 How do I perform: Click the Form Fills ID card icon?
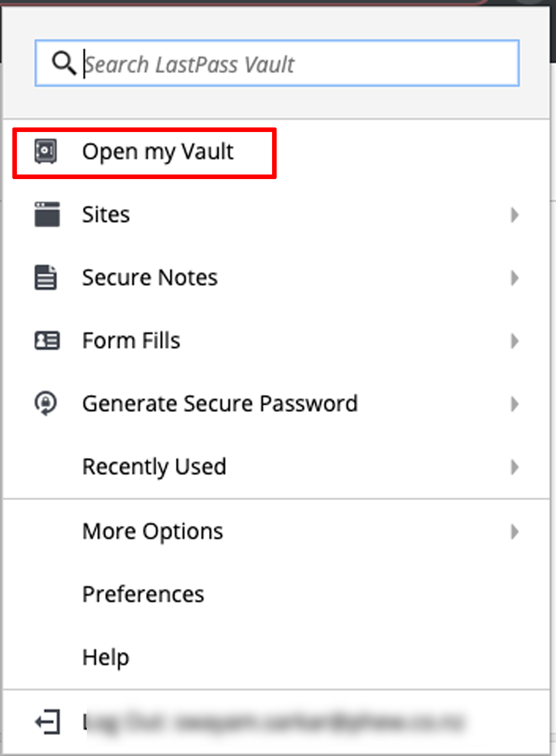point(47,340)
